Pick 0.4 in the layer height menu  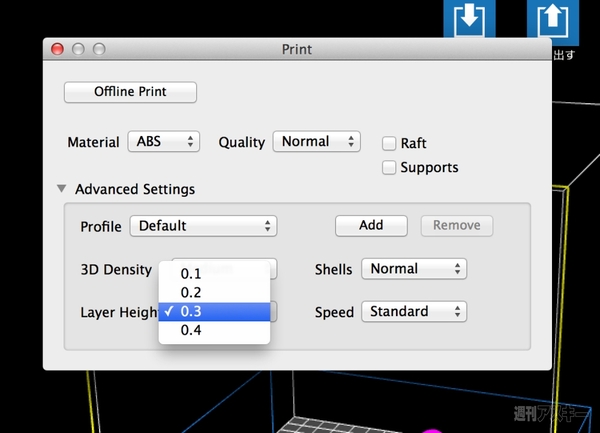pyautogui.click(x=191, y=330)
